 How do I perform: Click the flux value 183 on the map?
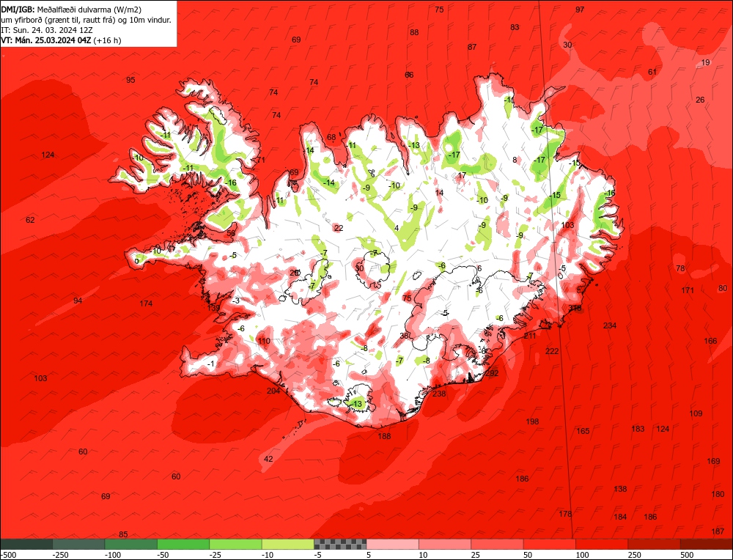[x=638, y=429]
